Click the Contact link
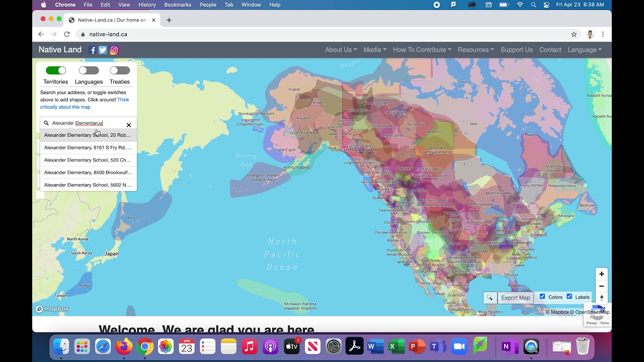Viewport: 644px width, 362px height. click(550, 50)
